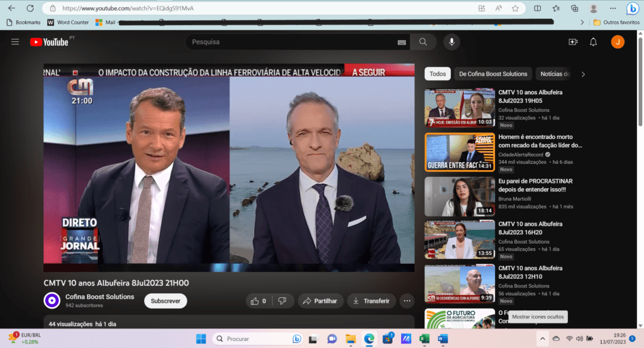The image size is (644, 348).
Task: Open the YouTube hamburger guide menu
Action: [x=15, y=42]
